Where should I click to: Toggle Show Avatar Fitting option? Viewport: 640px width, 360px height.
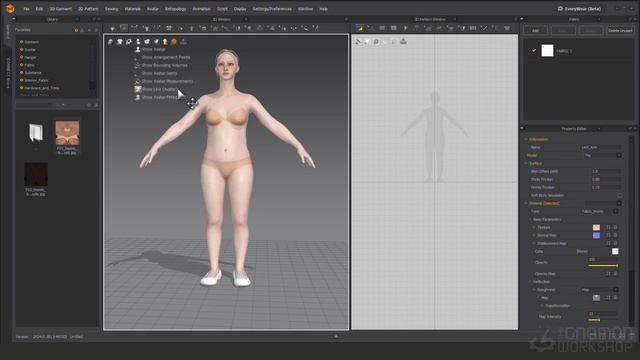coord(157,97)
